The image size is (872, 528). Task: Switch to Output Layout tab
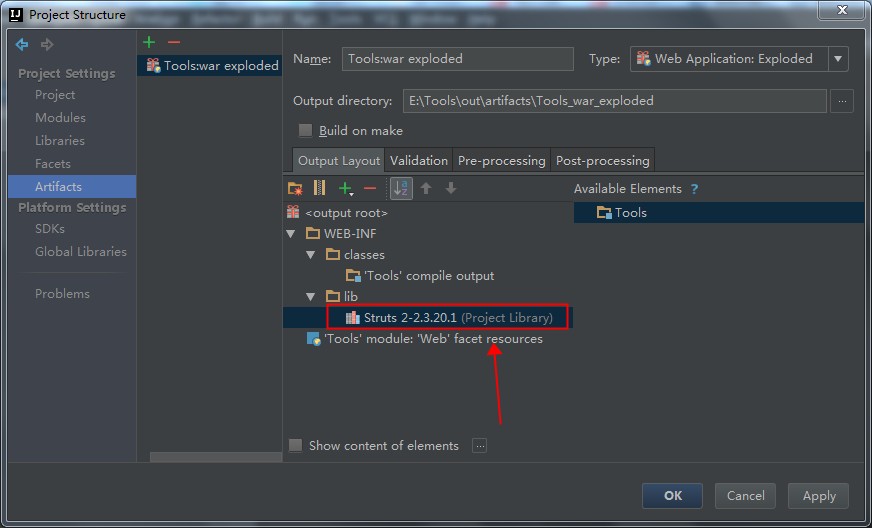click(x=339, y=161)
